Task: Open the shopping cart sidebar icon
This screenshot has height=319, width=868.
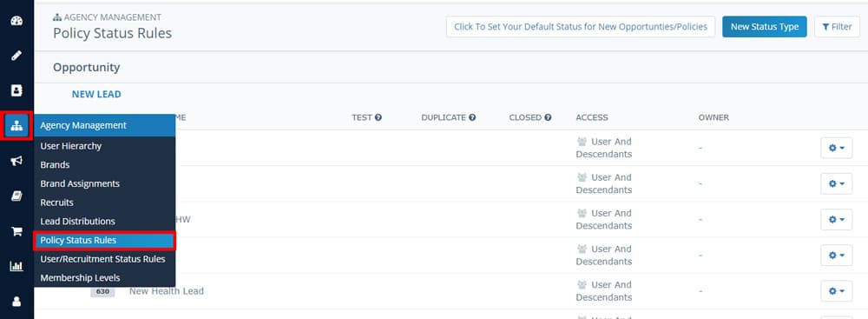Action: pos(16,231)
